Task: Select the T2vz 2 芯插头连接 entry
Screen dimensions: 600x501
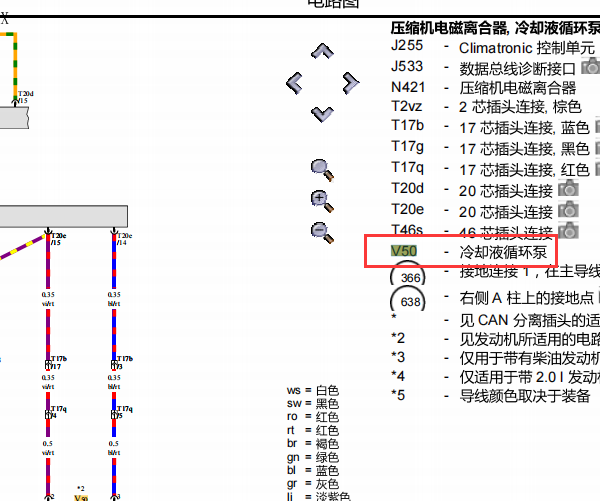Action: click(x=486, y=107)
